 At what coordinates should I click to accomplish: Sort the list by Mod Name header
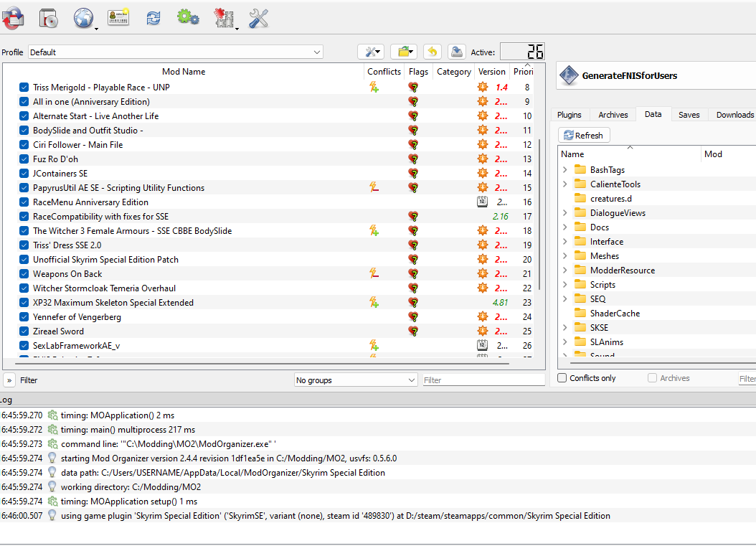[184, 72]
